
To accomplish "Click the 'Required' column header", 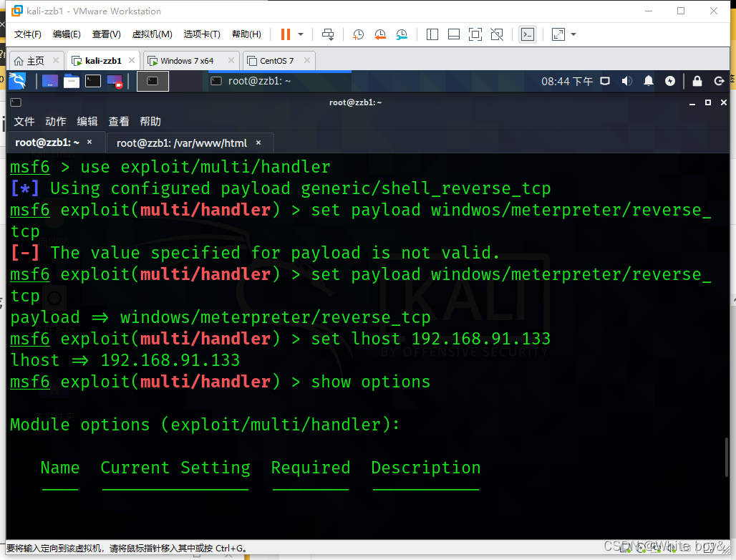I will pyautogui.click(x=311, y=468).
